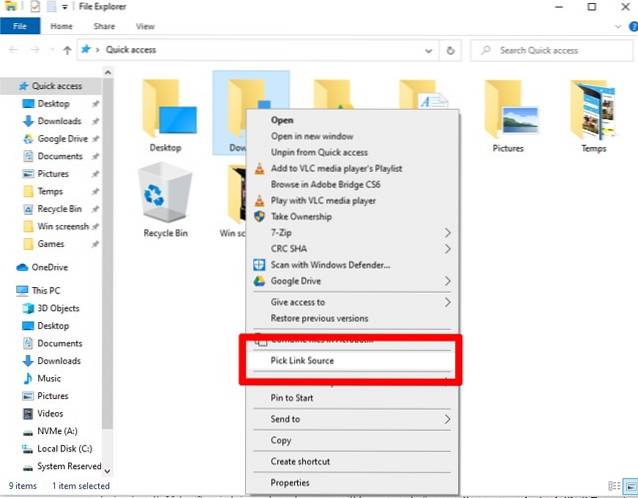The width and height of the screenshot is (638, 498).
Task: Unpin Desktop using its sidebar pin icon
Action: coord(95,104)
